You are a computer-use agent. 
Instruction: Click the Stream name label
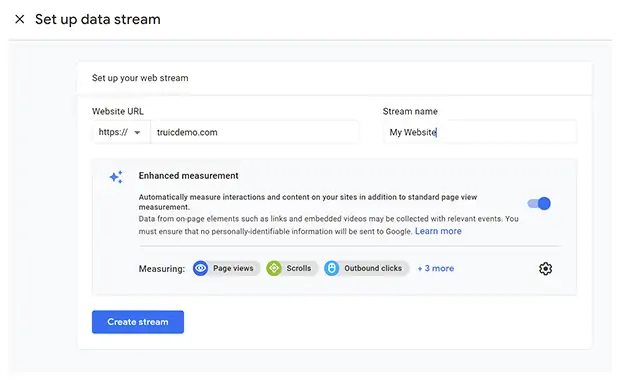(410, 111)
